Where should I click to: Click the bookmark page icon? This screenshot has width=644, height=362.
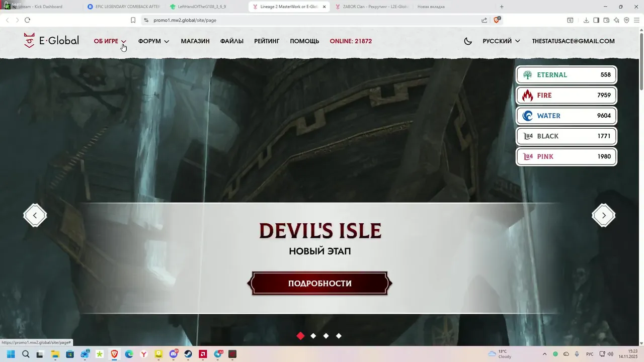133,20
